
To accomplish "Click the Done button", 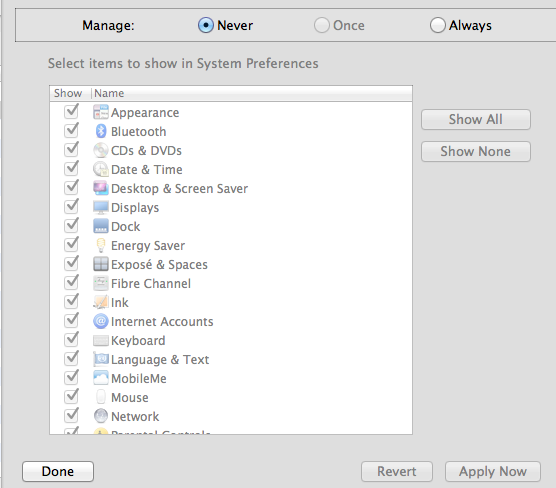I will [x=58, y=471].
